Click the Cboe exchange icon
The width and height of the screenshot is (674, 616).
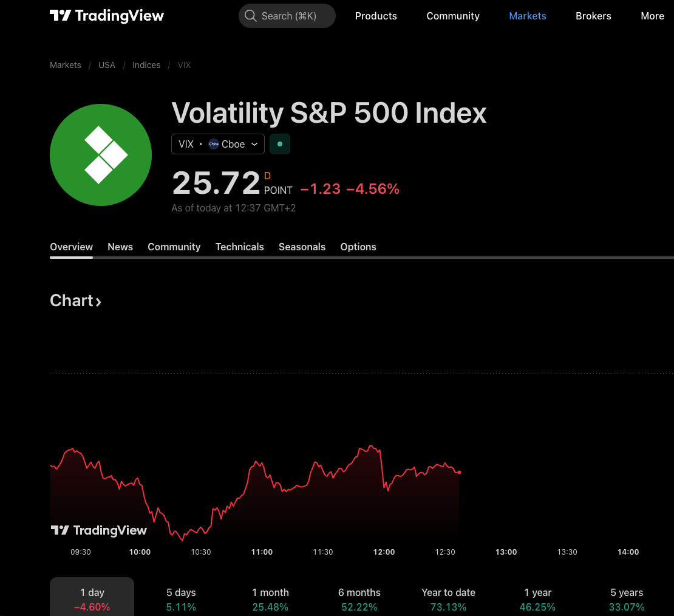(x=214, y=144)
